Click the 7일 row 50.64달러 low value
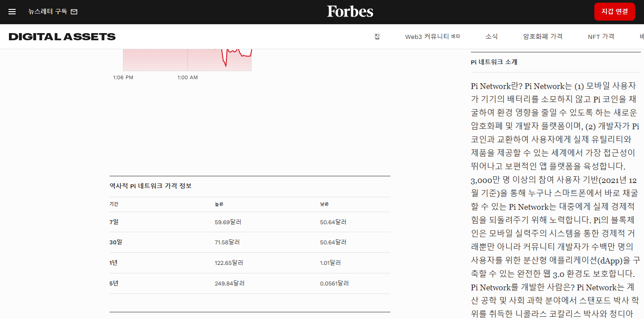 click(x=333, y=222)
